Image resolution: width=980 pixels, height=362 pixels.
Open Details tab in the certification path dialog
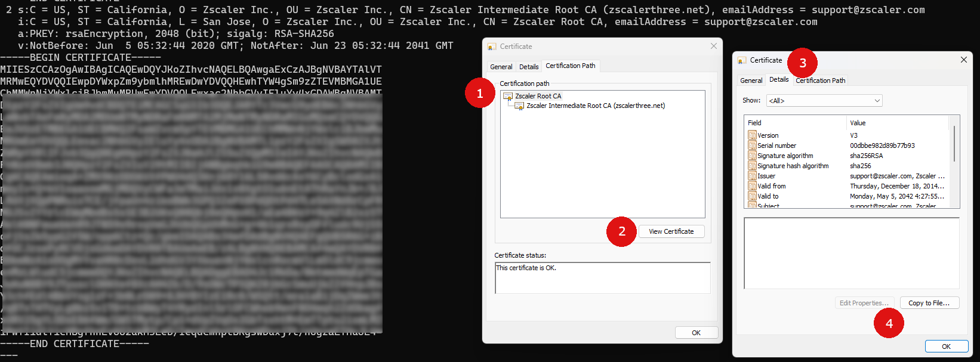(528, 67)
